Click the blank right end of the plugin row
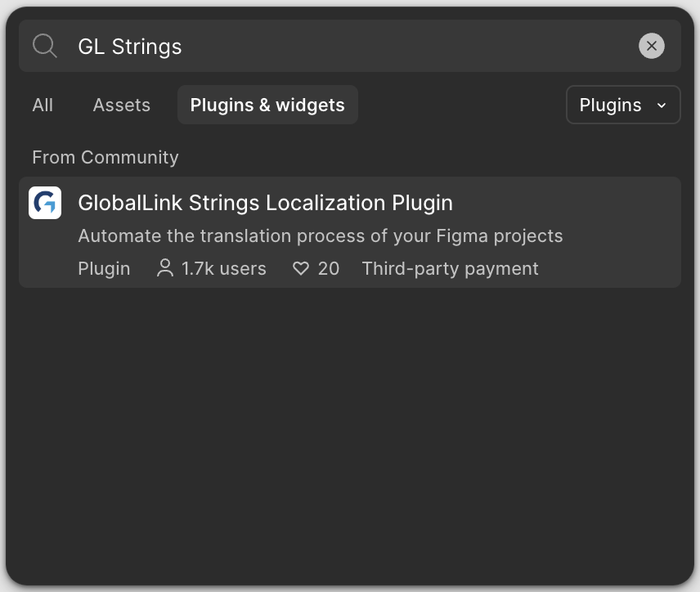This screenshot has height=592, width=700. point(625,232)
